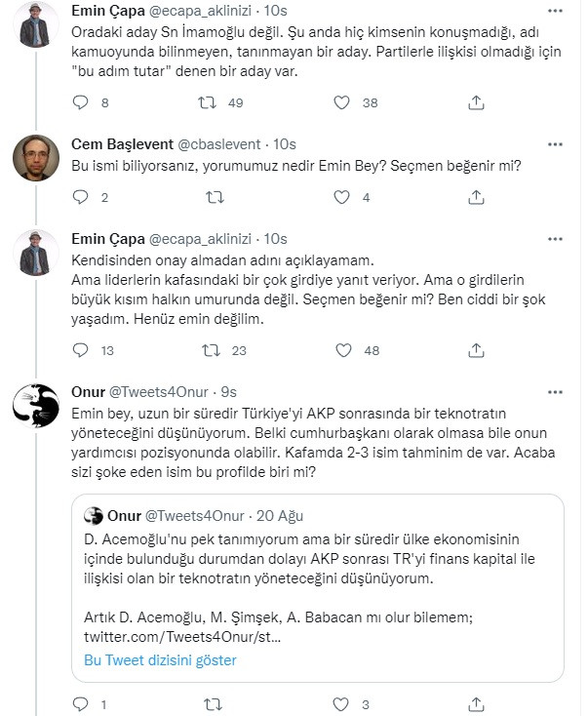The image size is (588, 716).
Task: Like the tweet with 38 likes
Action: pos(341,102)
